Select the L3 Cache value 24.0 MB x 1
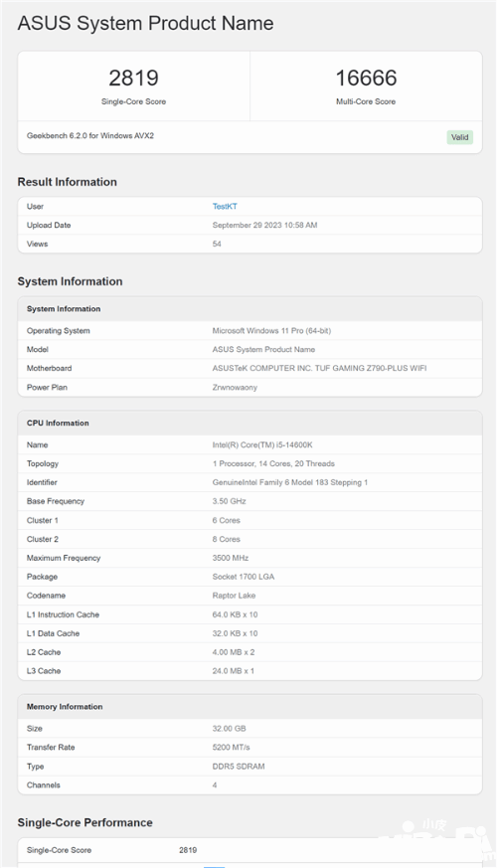Screen dimensions: 497x868 tap(233, 671)
